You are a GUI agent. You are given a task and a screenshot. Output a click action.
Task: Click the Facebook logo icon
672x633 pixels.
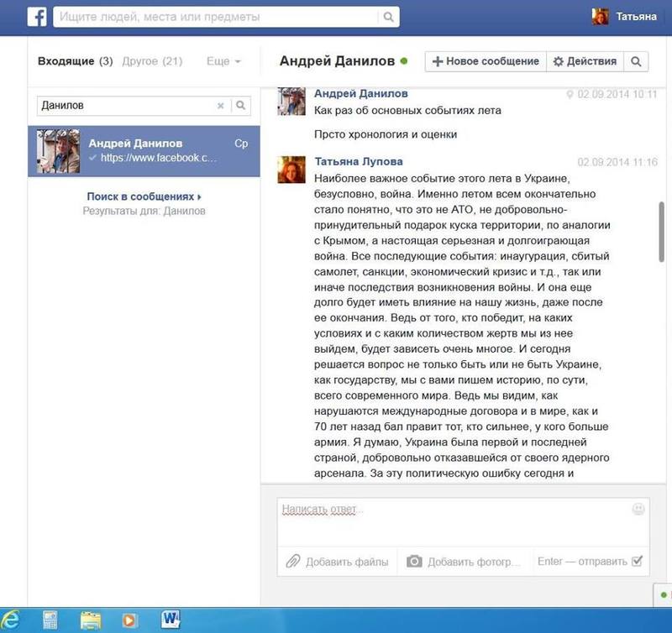click(x=38, y=17)
